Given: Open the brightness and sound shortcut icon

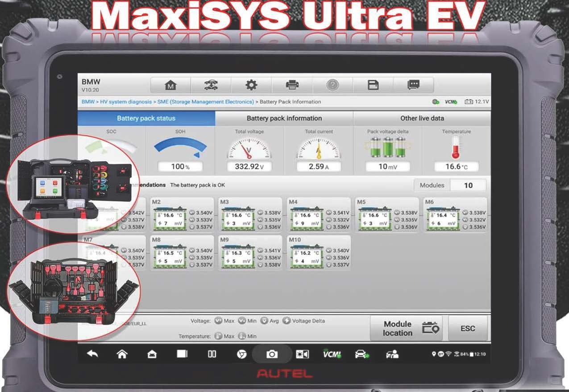Looking at the screenshot, I should (303, 354).
